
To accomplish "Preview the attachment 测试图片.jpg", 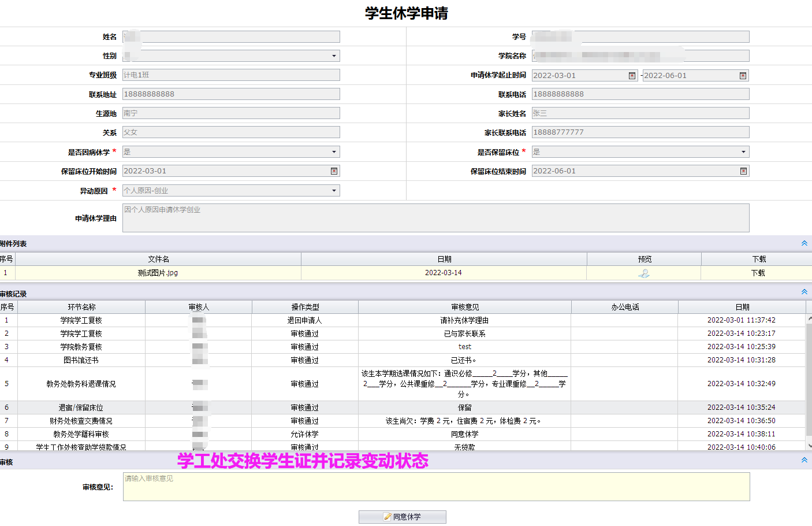I will tap(644, 273).
